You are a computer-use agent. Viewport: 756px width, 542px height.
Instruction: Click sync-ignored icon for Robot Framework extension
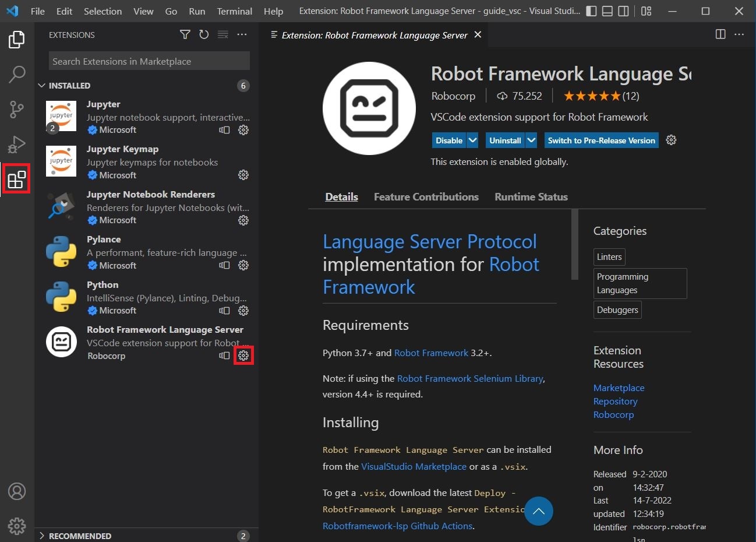(x=224, y=356)
